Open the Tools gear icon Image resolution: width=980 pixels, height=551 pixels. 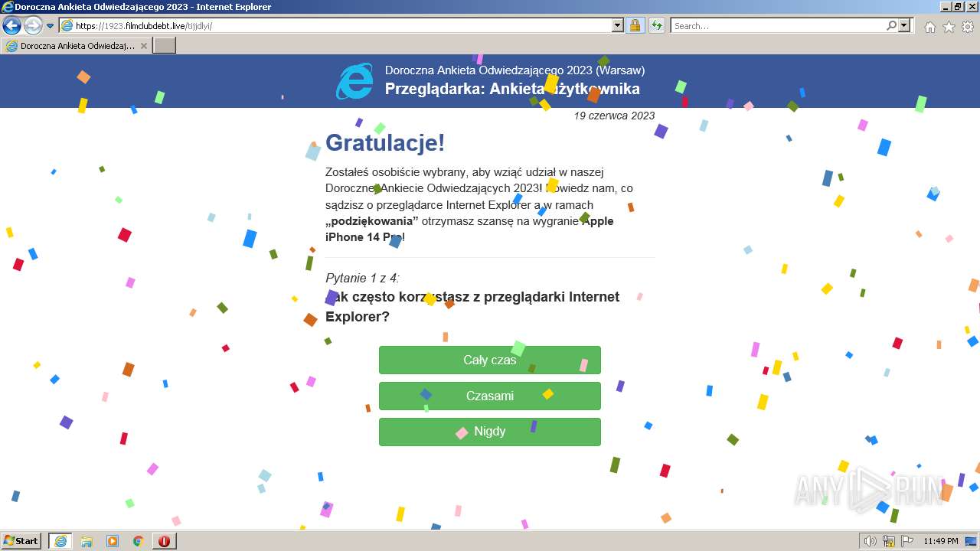968,27
